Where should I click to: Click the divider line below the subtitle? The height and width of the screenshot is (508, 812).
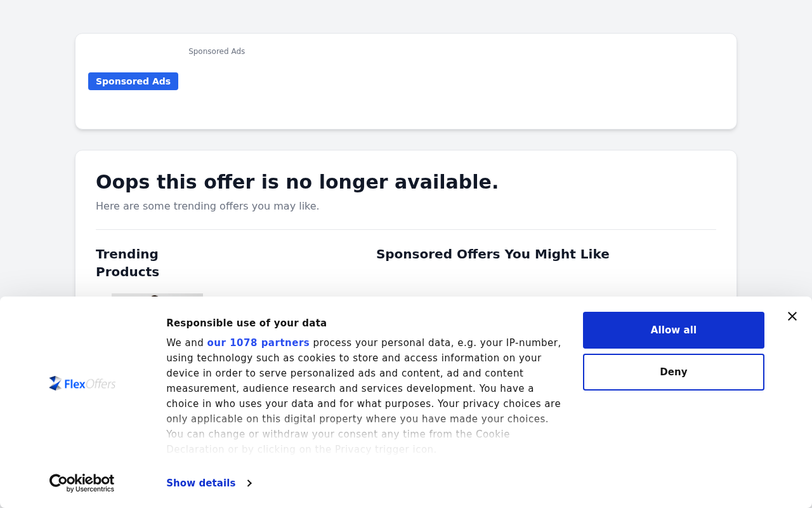406,229
